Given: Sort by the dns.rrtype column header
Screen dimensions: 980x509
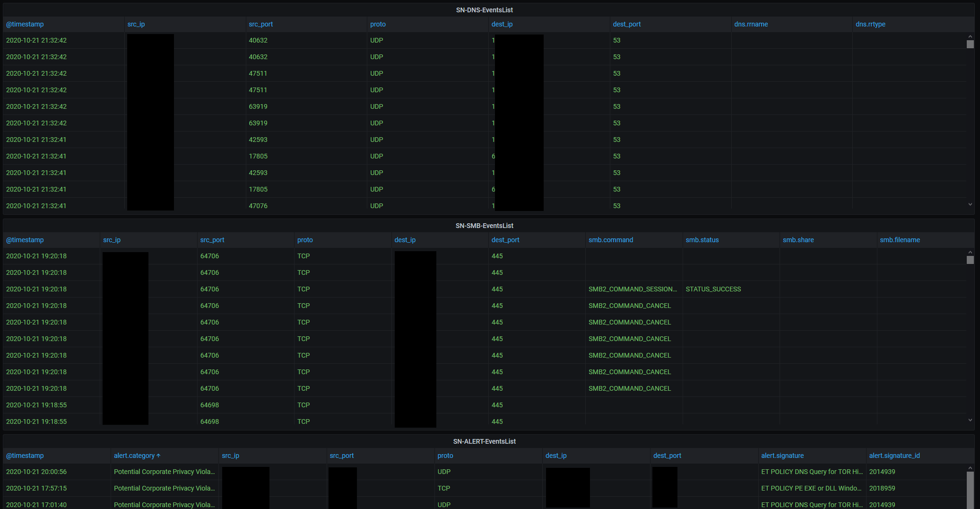Looking at the screenshot, I should click(870, 24).
